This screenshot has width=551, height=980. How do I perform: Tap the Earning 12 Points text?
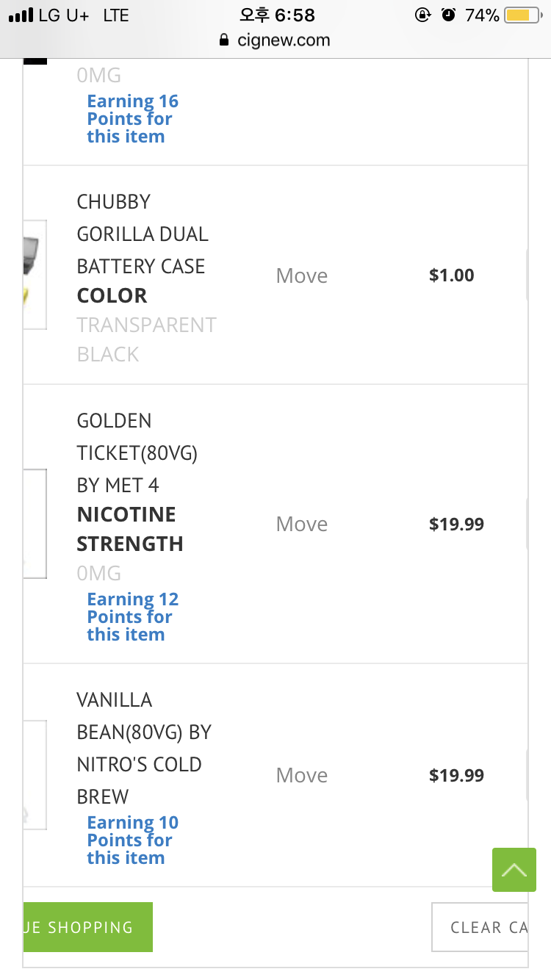click(x=132, y=617)
